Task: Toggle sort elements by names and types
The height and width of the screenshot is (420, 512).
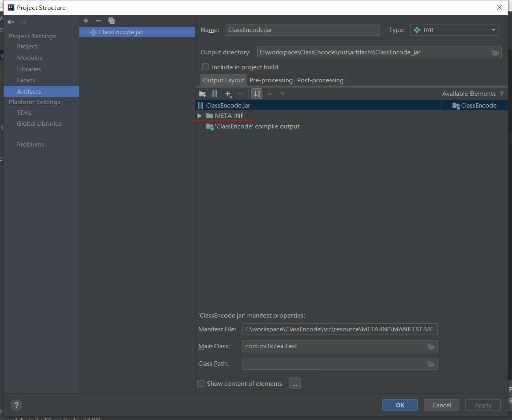Action: click(257, 94)
